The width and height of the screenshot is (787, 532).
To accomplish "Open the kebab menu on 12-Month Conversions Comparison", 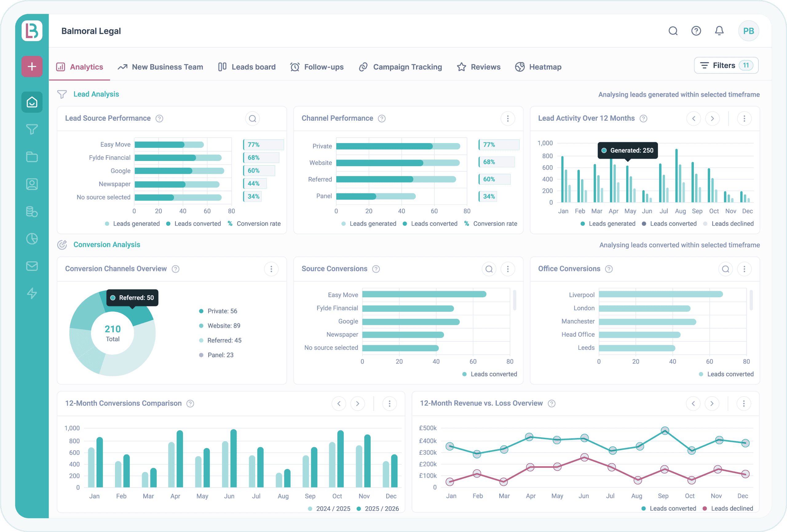I will pyautogui.click(x=390, y=403).
